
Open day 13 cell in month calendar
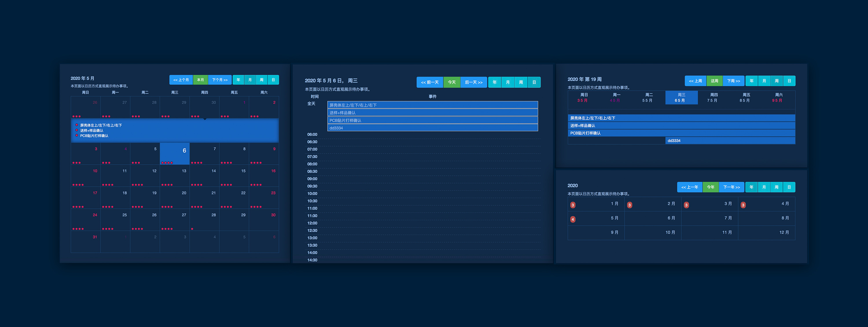[x=174, y=175]
